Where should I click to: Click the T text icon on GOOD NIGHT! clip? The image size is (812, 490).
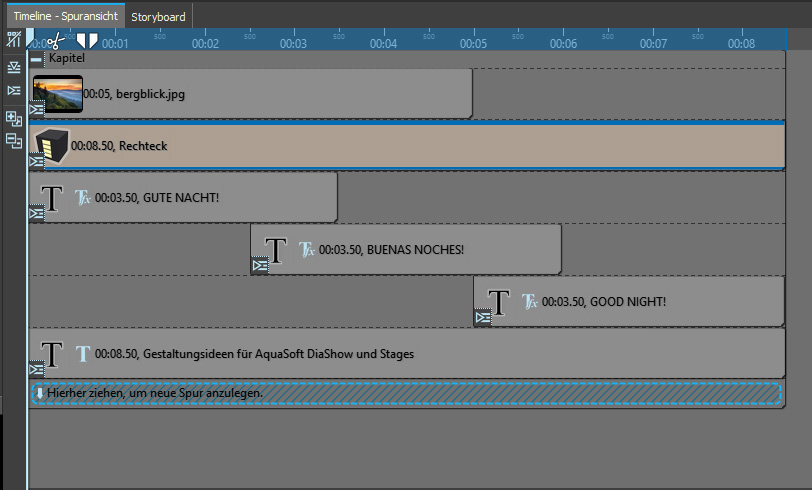[x=499, y=302]
